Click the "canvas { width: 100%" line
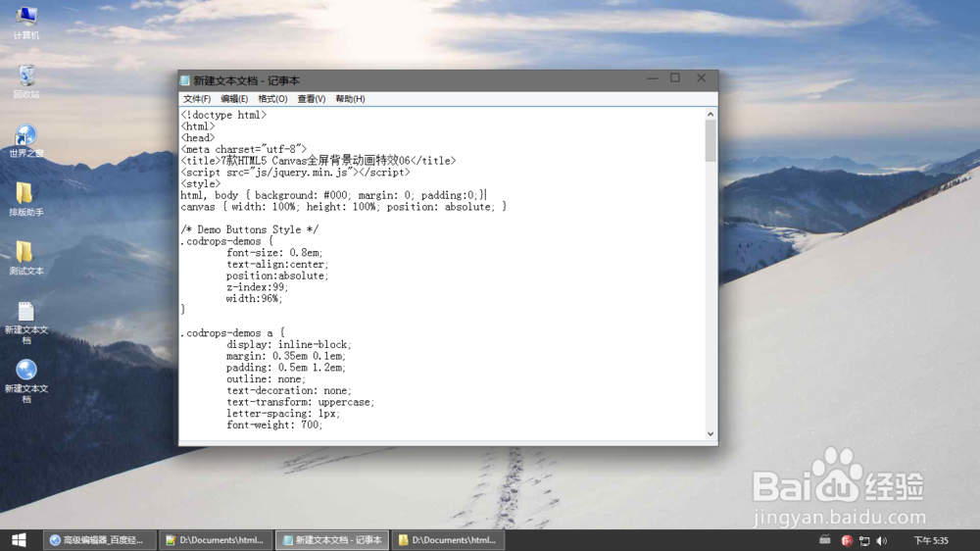This screenshot has height=551, width=980. 344,207
